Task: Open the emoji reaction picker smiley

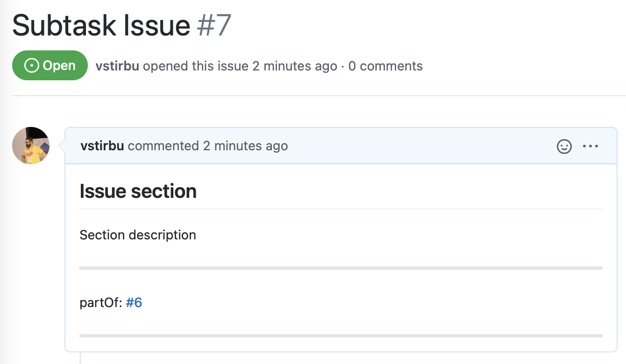Action: click(564, 147)
